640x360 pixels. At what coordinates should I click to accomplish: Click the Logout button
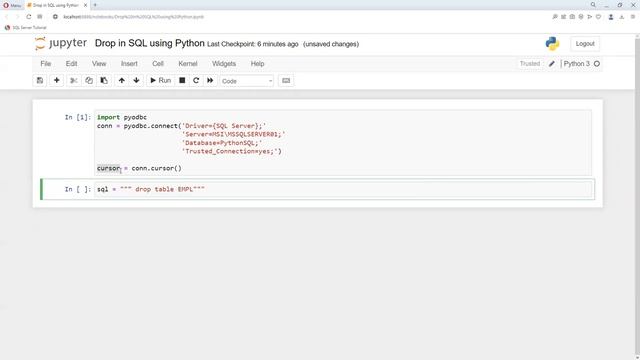coord(585,44)
